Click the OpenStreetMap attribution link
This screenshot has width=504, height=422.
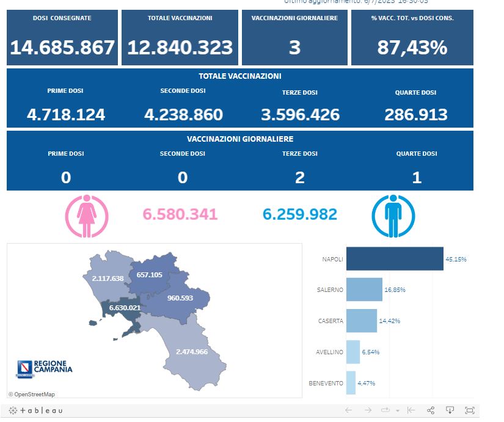click(x=32, y=394)
